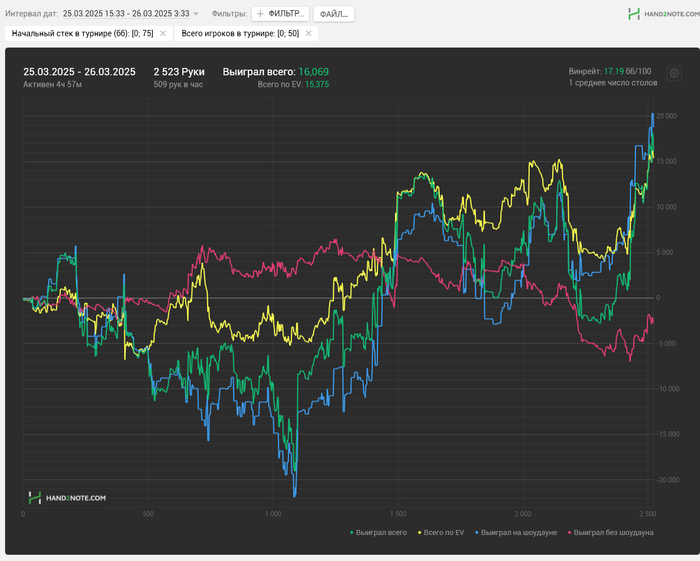Toggle the Выиграл всего legend entry
This screenshot has height=561, width=700.
[379, 532]
